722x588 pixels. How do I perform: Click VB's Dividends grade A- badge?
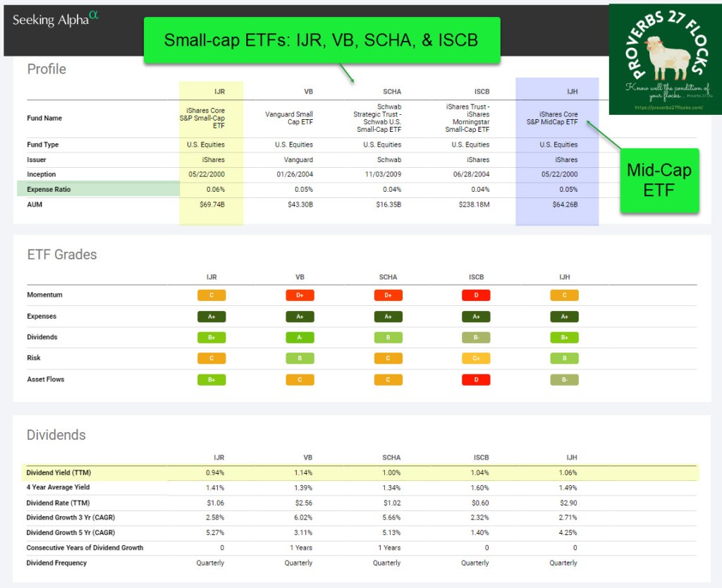300,338
